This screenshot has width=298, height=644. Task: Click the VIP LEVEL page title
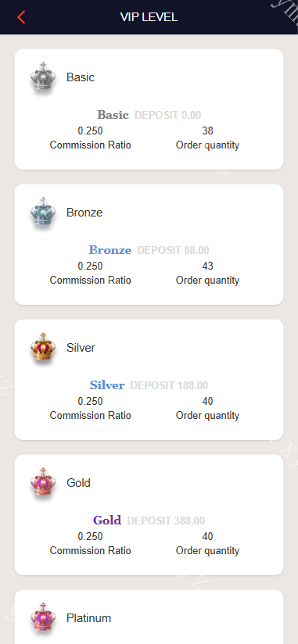click(149, 17)
